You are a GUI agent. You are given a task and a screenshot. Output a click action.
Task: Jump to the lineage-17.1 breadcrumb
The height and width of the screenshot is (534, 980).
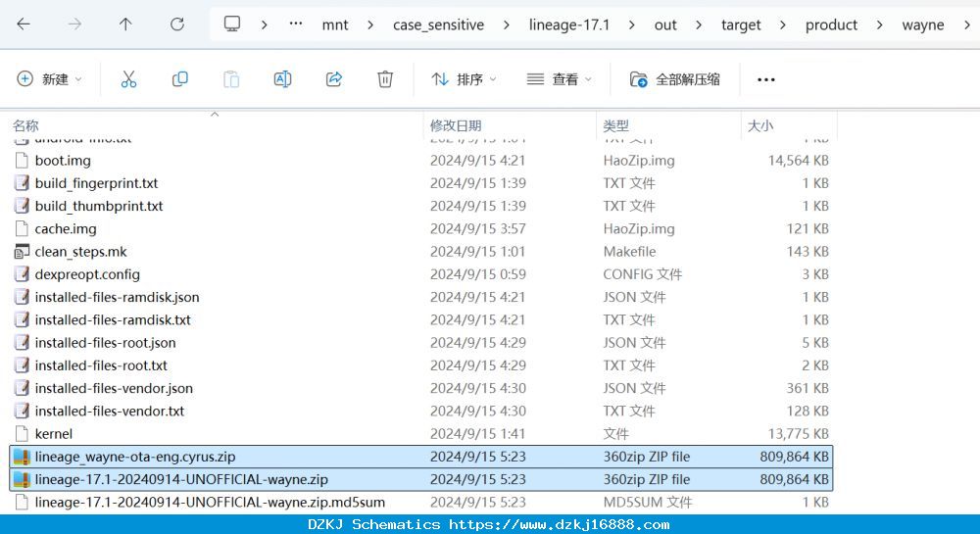point(568,24)
